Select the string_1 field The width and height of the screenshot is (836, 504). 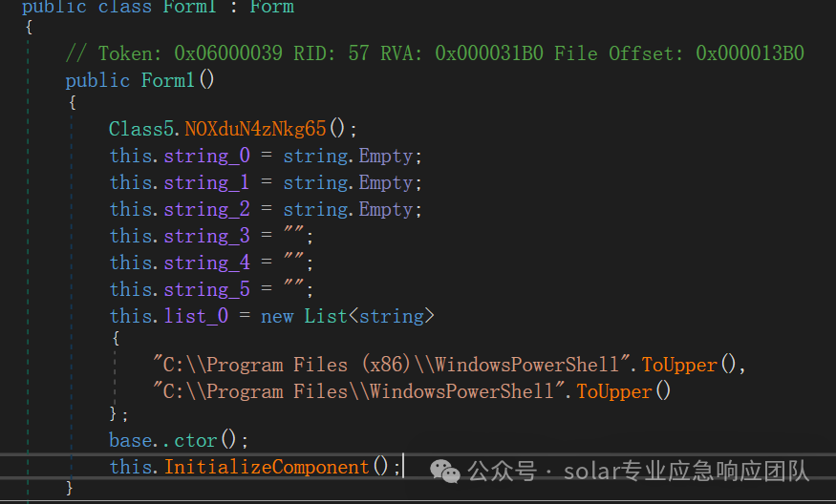(x=207, y=182)
